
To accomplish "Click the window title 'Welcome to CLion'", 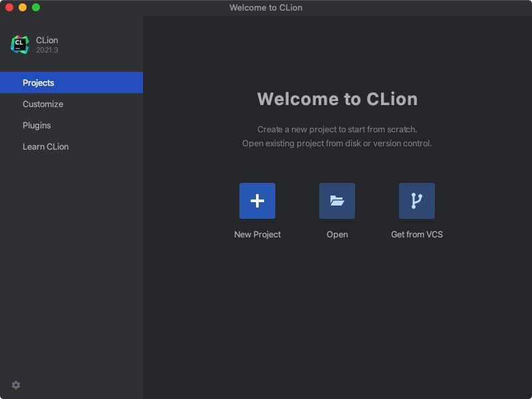I will pyautogui.click(x=265, y=7).
